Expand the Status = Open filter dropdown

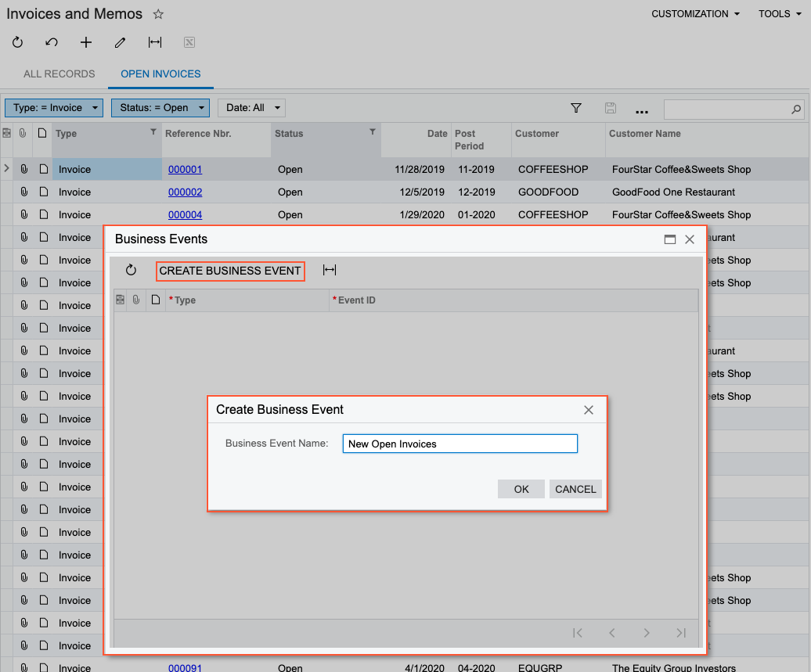tap(160, 108)
